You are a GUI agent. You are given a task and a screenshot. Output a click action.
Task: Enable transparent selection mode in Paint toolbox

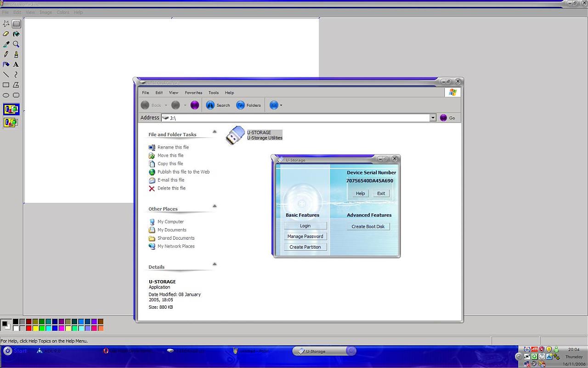coord(11,122)
